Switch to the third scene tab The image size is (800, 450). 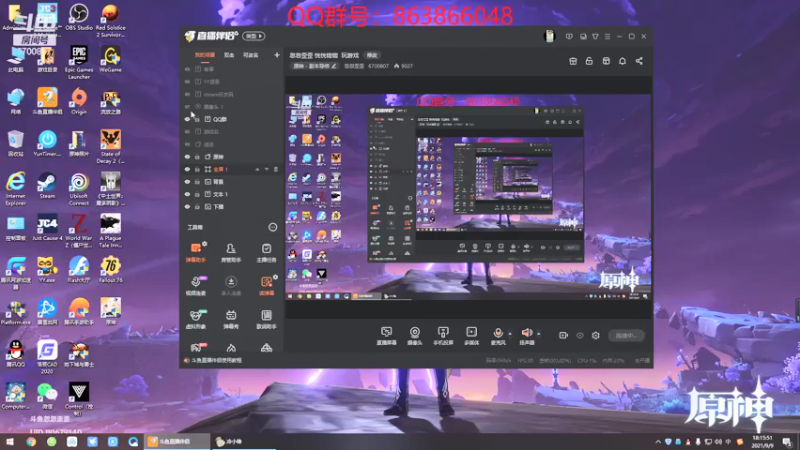[x=250, y=55]
